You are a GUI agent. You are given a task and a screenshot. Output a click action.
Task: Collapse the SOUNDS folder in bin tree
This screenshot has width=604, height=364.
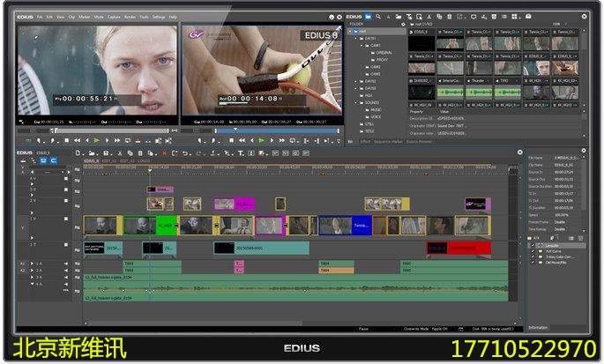pyautogui.click(x=355, y=103)
